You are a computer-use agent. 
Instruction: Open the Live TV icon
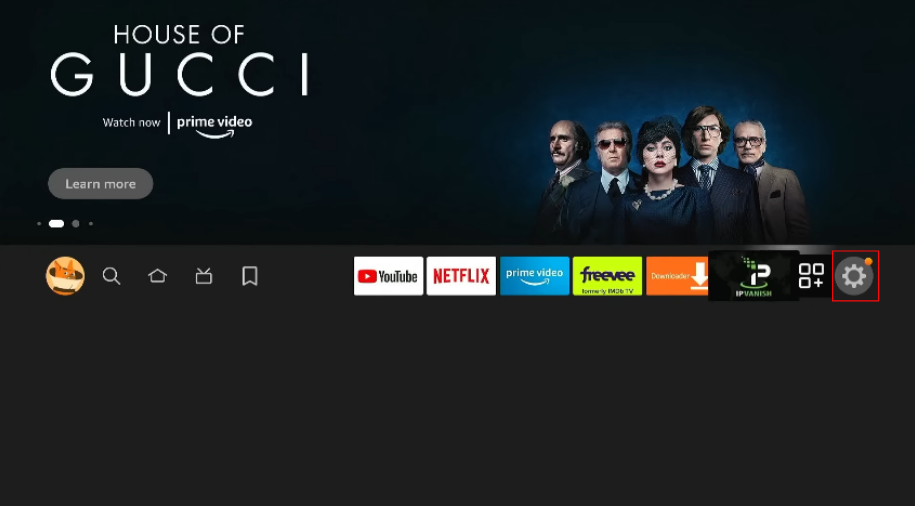click(x=204, y=275)
